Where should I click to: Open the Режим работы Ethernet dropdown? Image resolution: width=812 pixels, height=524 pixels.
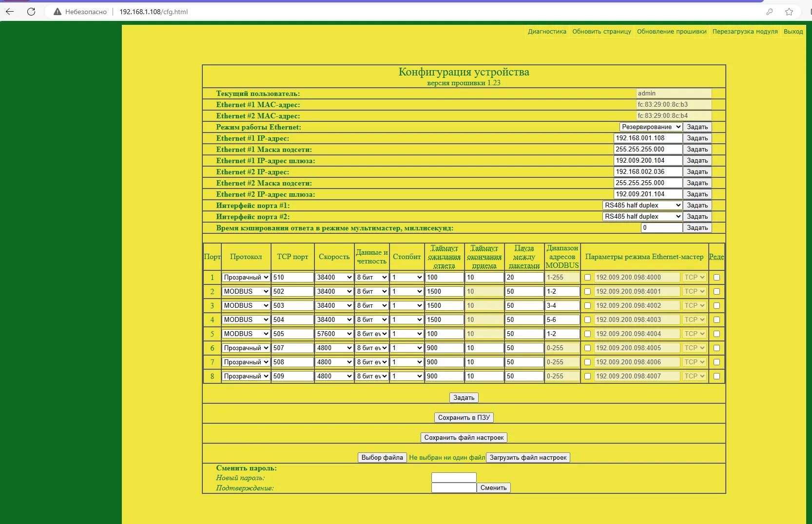point(651,127)
